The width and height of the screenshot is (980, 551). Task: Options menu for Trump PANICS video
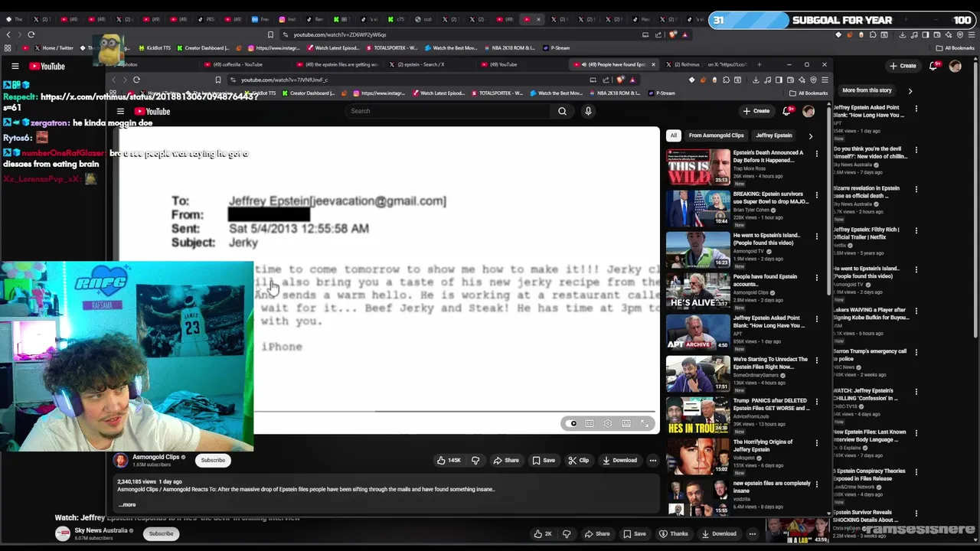[816, 402]
